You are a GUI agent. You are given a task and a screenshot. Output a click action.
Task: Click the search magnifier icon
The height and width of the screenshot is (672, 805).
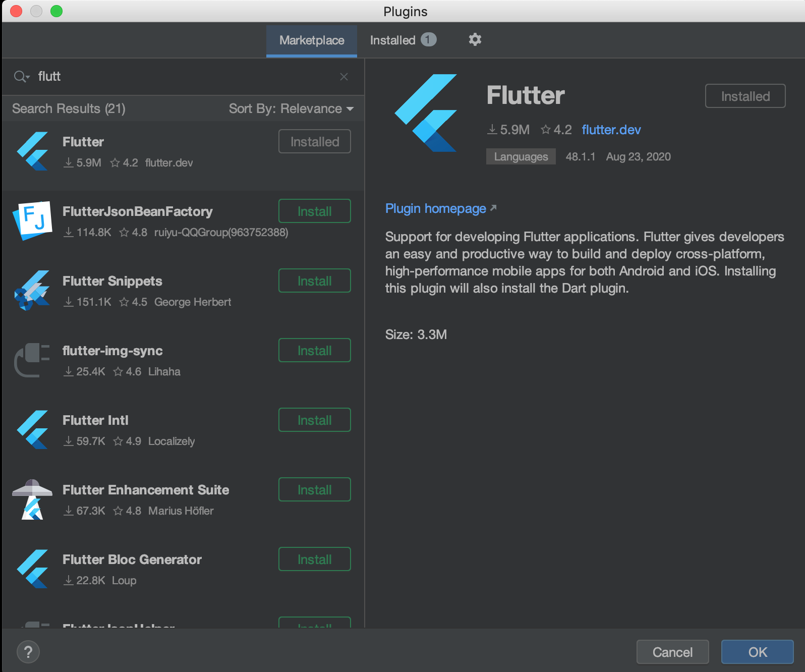21,77
